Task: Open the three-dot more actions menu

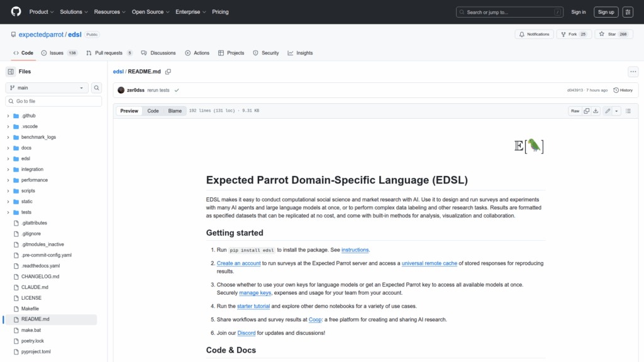Action: [x=633, y=72]
